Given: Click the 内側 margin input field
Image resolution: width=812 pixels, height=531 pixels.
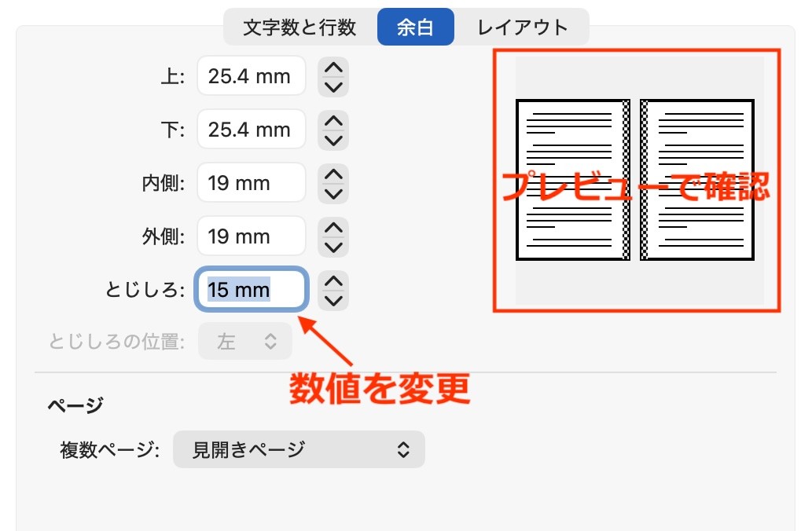Looking at the screenshot, I should [x=252, y=183].
